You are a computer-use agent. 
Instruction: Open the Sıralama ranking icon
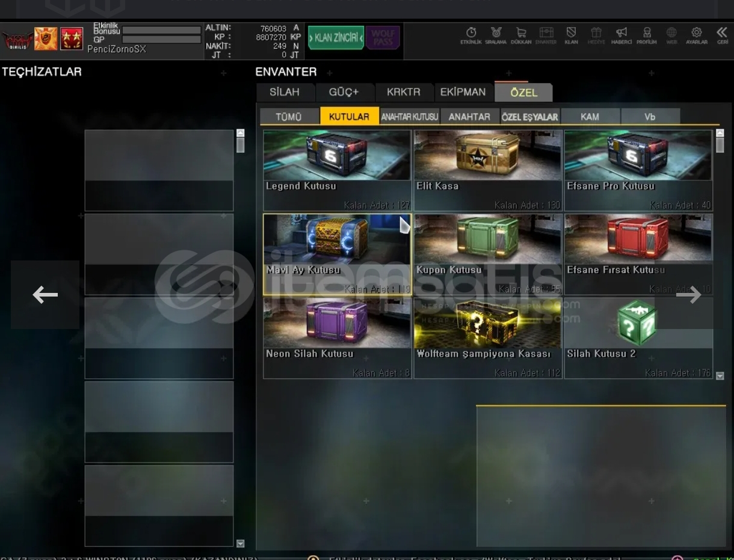coord(496,35)
